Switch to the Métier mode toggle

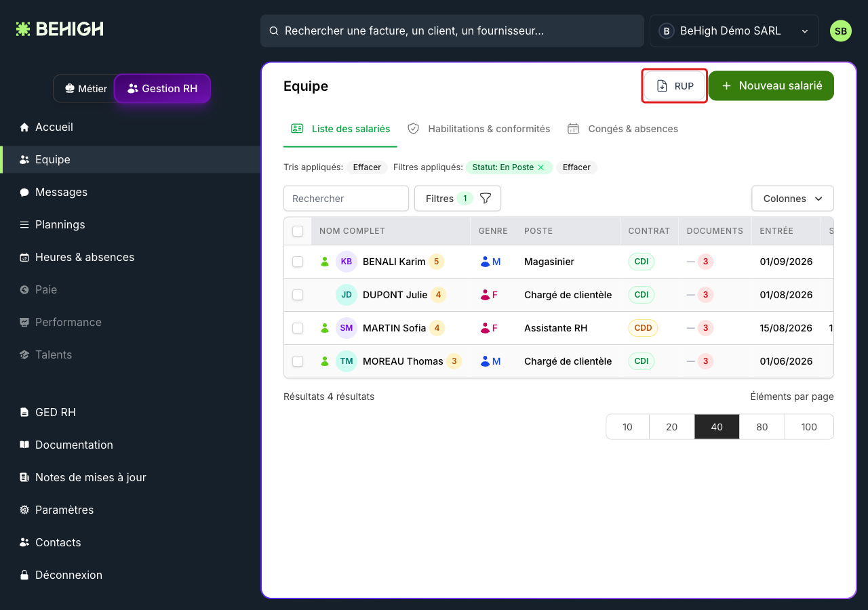[85, 89]
